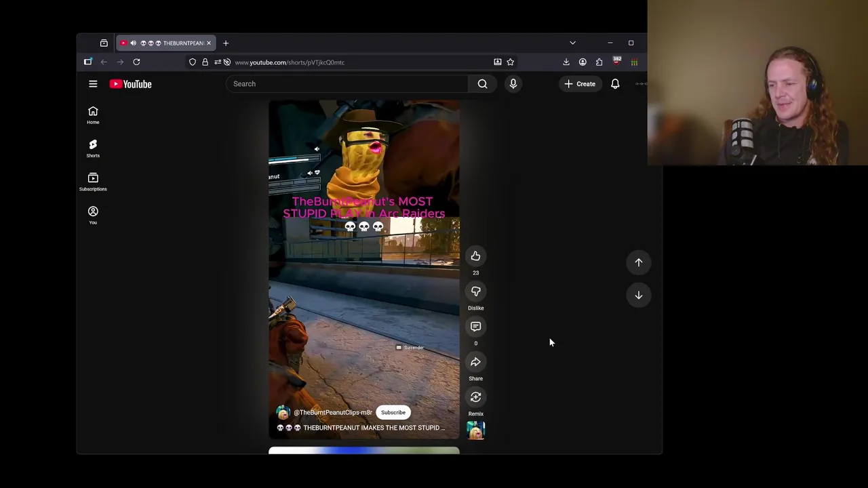Image resolution: width=868 pixels, height=488 pixels.
Task: Close the THEBURNTPEANUT browser tab
Action: (209, 43)
